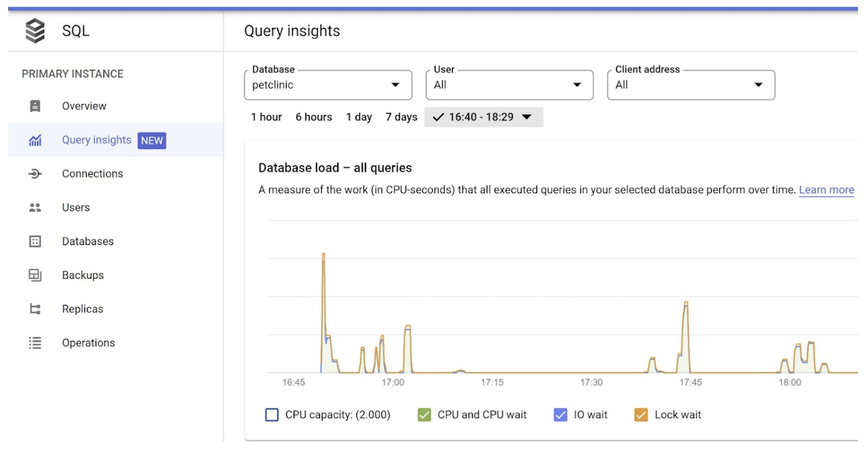Screen dimensions: 868x454
Task: Select the 7 days time range
Action: [x=402, y=117]
